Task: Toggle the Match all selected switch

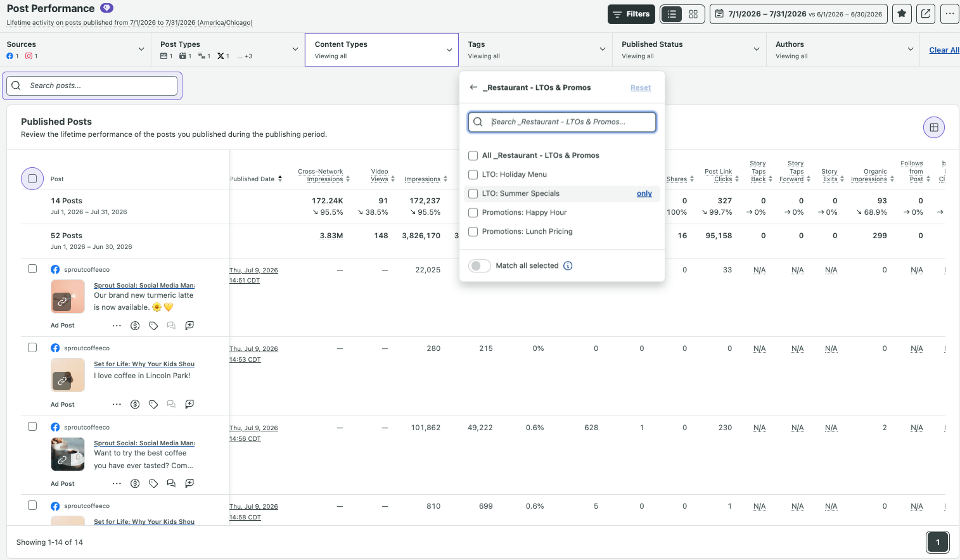Action: 480,265
